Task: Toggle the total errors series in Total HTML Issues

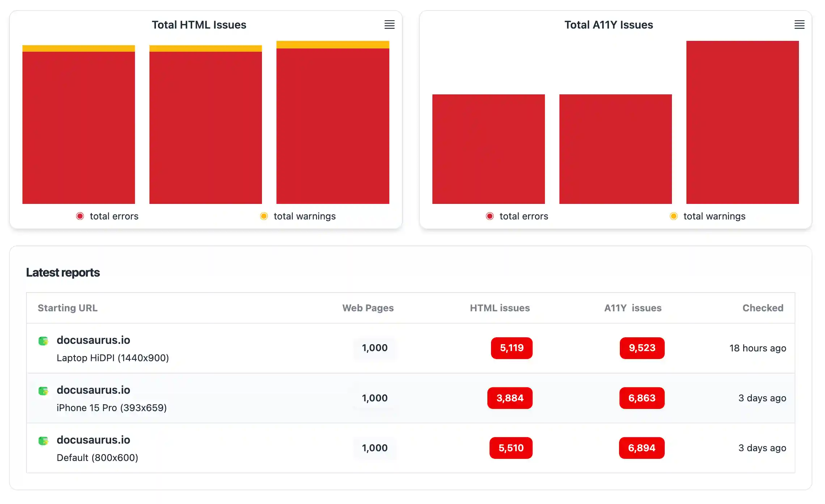Action: click(107, 216)
